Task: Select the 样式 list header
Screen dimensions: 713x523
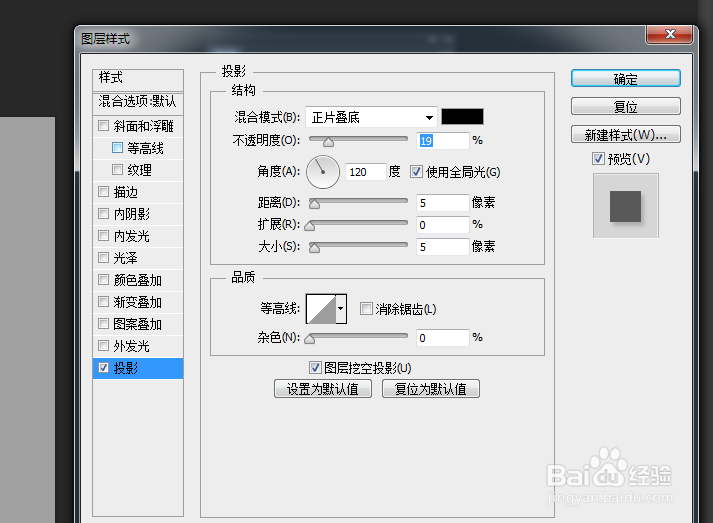Action: click(138, 80)
